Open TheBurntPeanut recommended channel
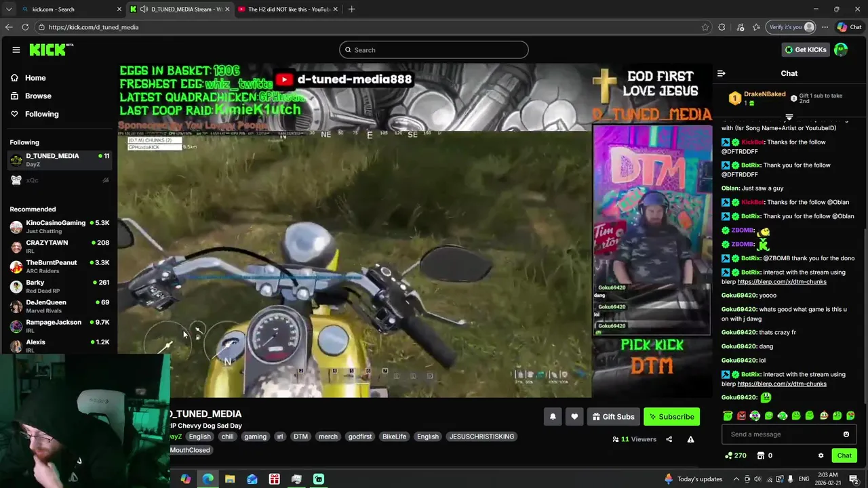Viewport: 868px width, 488px height. 60,266
